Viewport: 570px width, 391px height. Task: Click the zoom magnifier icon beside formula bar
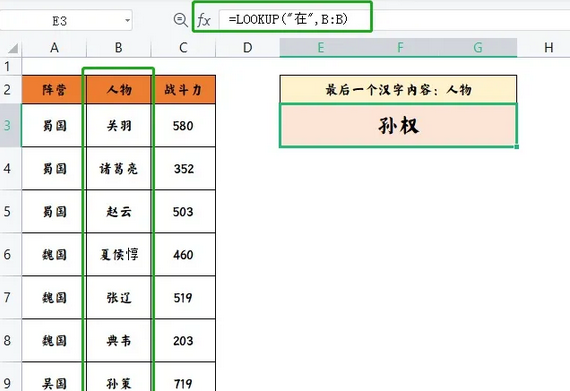[180, 20]
